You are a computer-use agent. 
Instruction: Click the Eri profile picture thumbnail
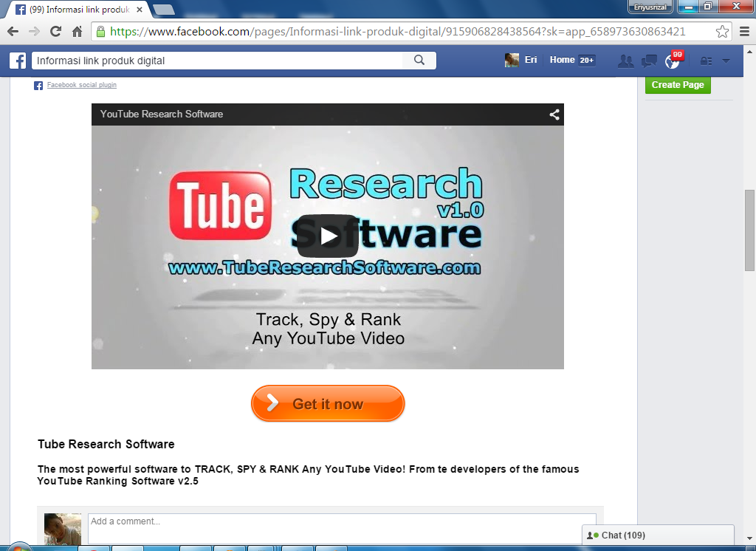(x=512, y=61)
